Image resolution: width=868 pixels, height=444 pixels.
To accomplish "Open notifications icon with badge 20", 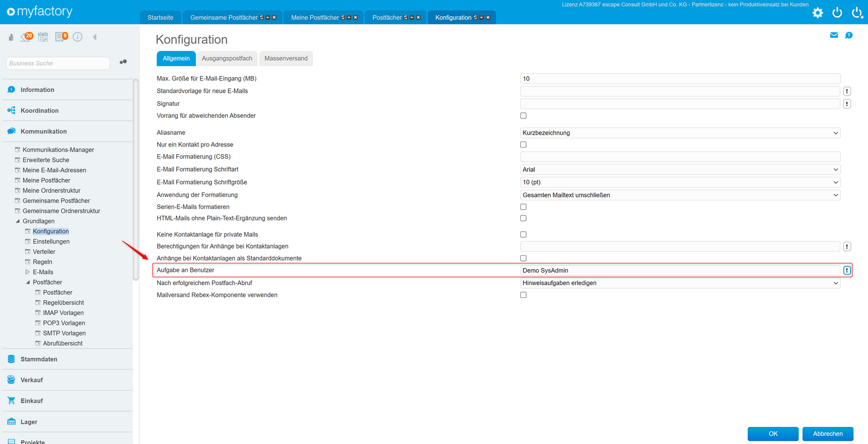I will pyautogui.click(x=27, y=36).
